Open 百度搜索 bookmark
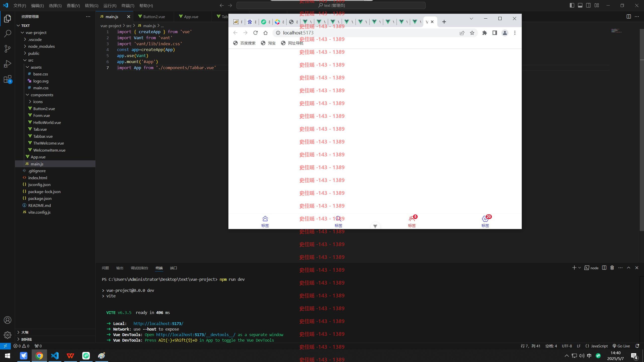Viewport: 644px width, 362px height. (x=244, y=43)
